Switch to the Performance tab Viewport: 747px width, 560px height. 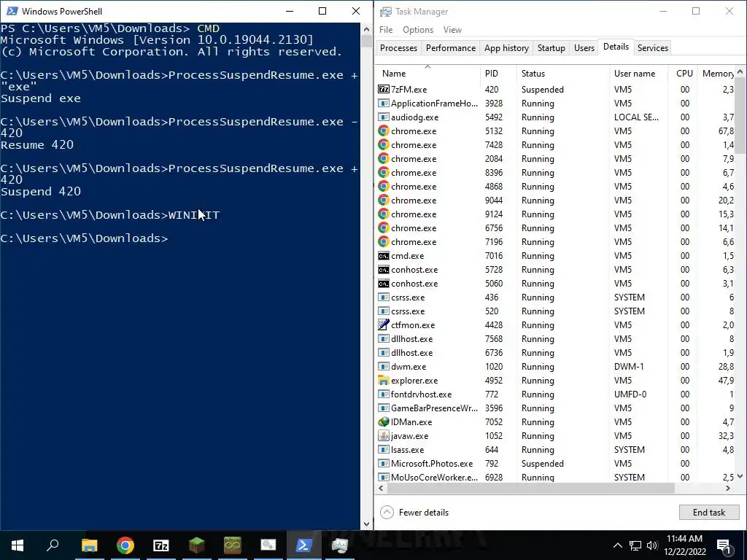[451, 47]
